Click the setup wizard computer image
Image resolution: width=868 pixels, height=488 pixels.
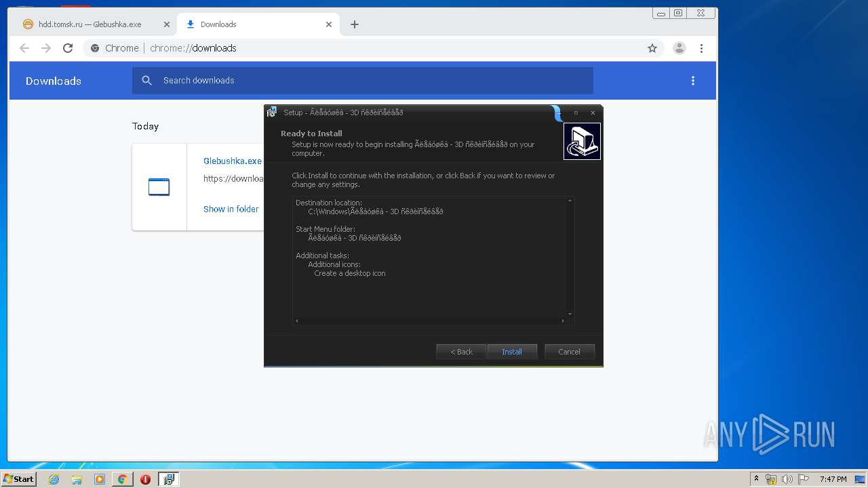(582, 141)
